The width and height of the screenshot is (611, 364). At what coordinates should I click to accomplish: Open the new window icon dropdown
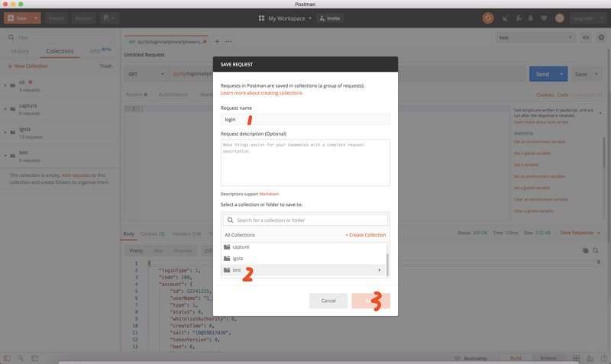click(108, 18)
